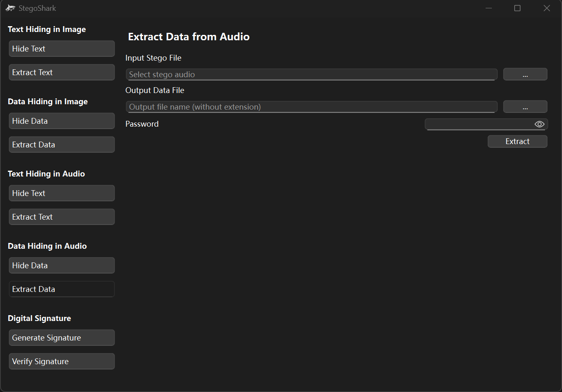562x392 pixels.
Task: Focus the output file name field
Action: [312, 107]
